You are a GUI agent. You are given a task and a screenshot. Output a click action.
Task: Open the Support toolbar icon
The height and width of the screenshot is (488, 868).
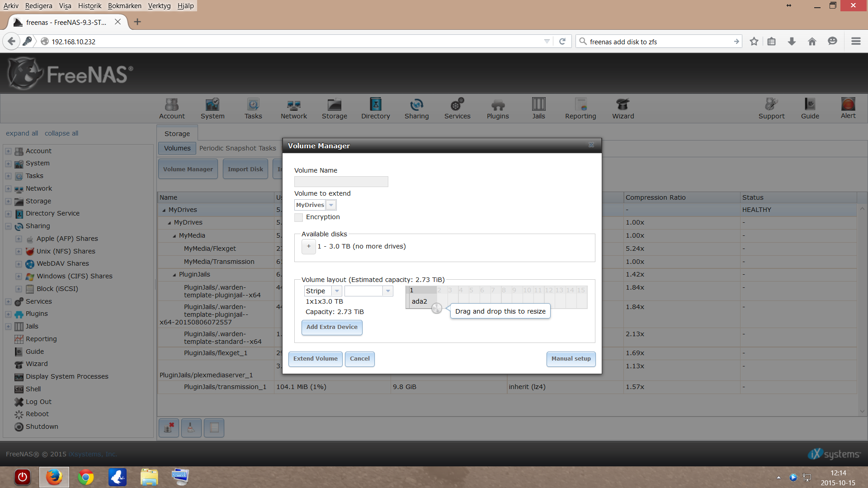[772, 109]
